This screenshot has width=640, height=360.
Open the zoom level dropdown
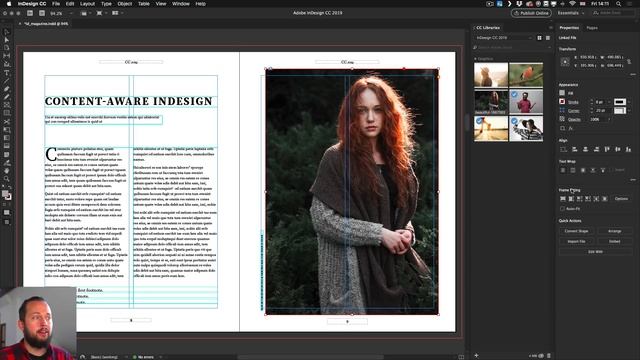tap(71, 13)
